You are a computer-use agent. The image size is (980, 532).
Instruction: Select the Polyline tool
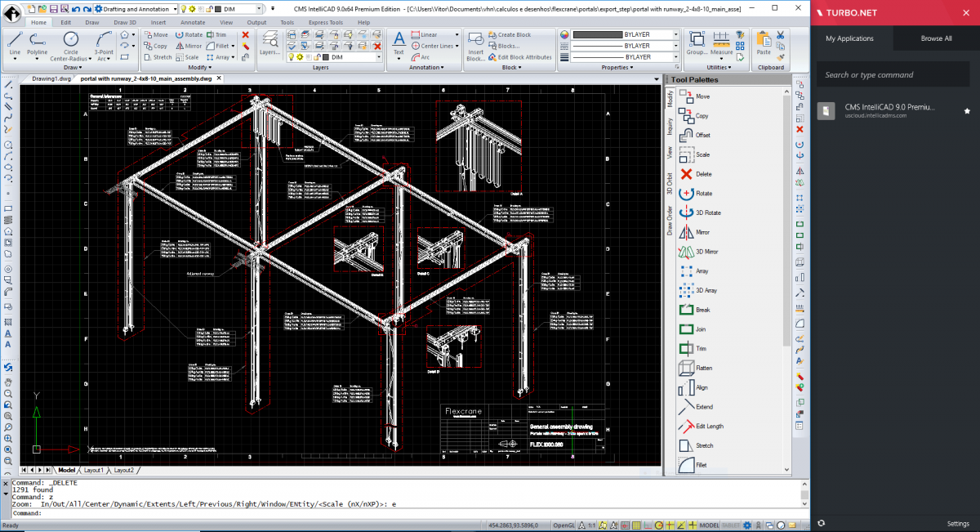pos(38,40)
